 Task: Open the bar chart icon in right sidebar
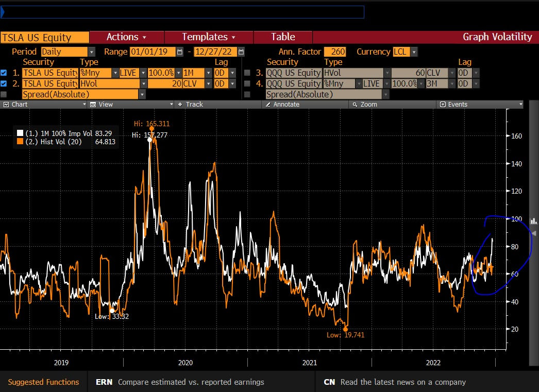point(534,220)
